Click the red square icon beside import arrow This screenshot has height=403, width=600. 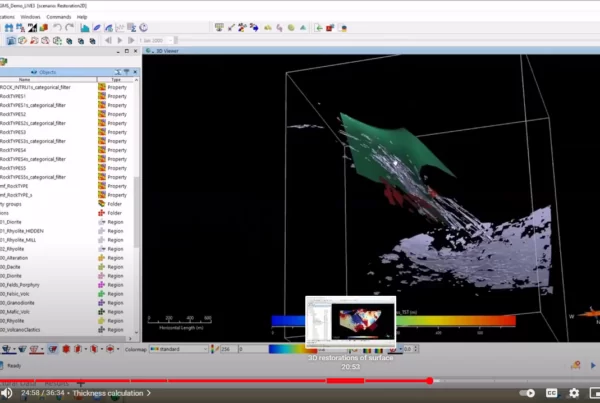coord(330,28)
